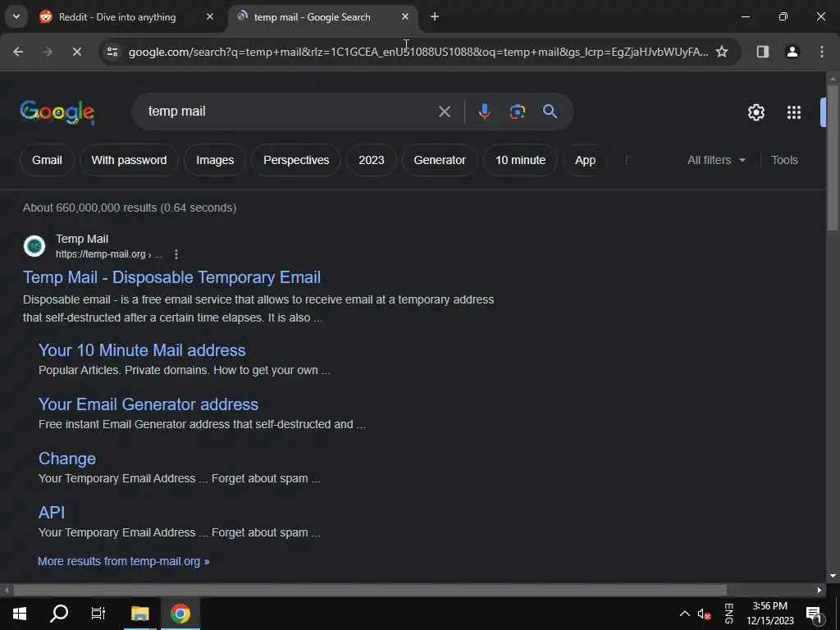Click the vertical scrollbar thumb
The image size is (840, 630).
point(833,157)
